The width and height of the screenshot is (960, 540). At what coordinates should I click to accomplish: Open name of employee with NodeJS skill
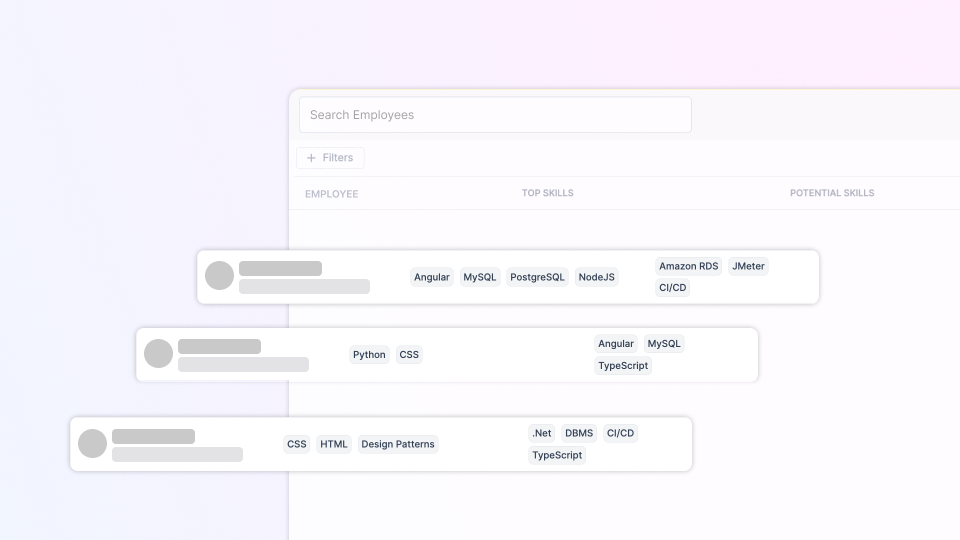tap(280, 268)
